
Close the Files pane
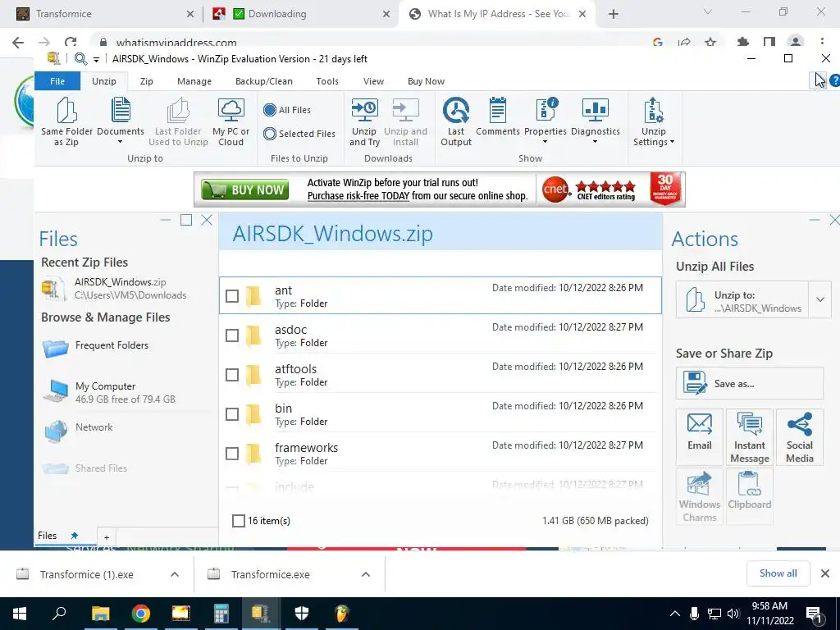tap(207, 220)
